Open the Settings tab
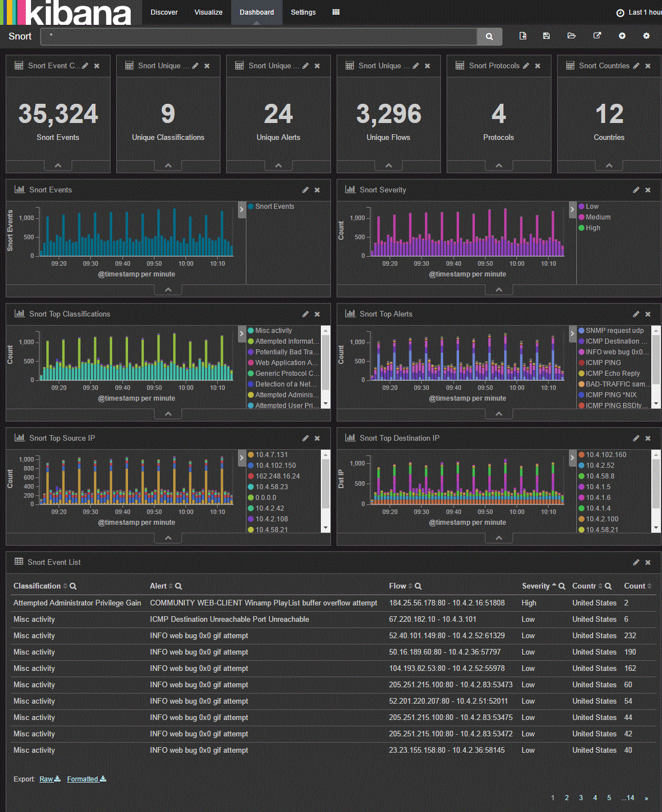 coord(303,12)
